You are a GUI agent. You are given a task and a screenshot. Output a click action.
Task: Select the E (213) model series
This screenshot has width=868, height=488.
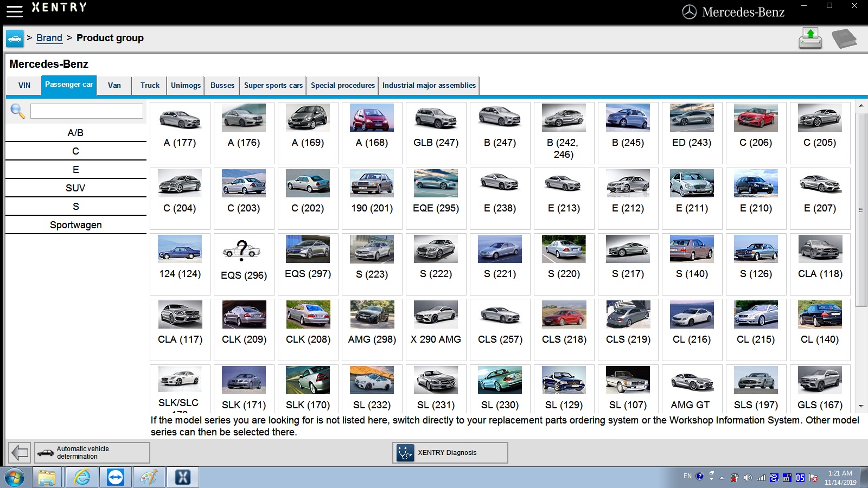tap(564, 198)
